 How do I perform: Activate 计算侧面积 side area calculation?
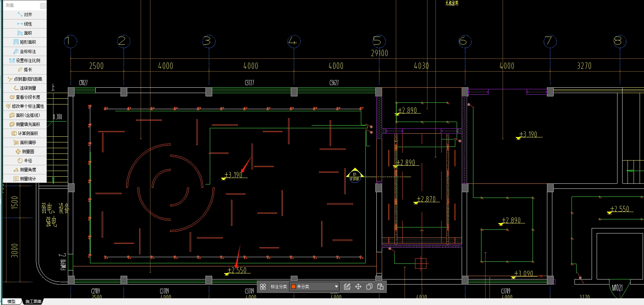point(25,133)
